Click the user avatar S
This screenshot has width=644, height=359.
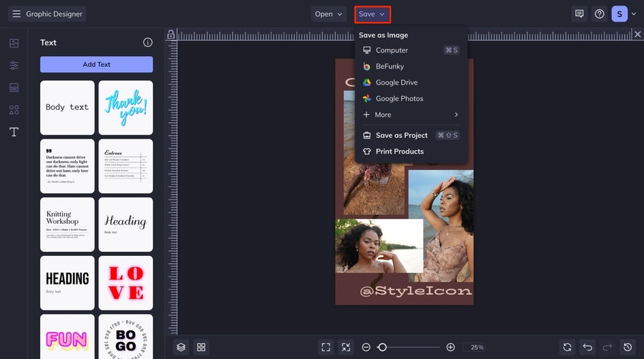tap(619, 14)
